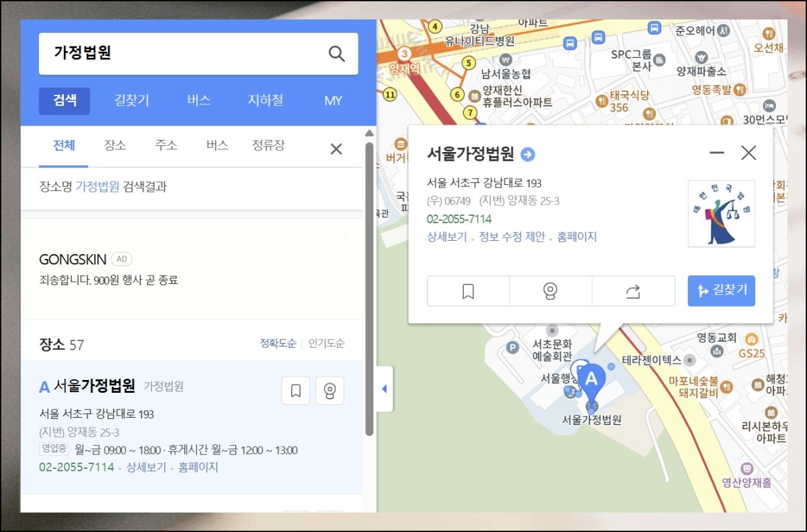Click subway exit marker number 11
This screenshot has width=807, height=532.
[389, 94]
